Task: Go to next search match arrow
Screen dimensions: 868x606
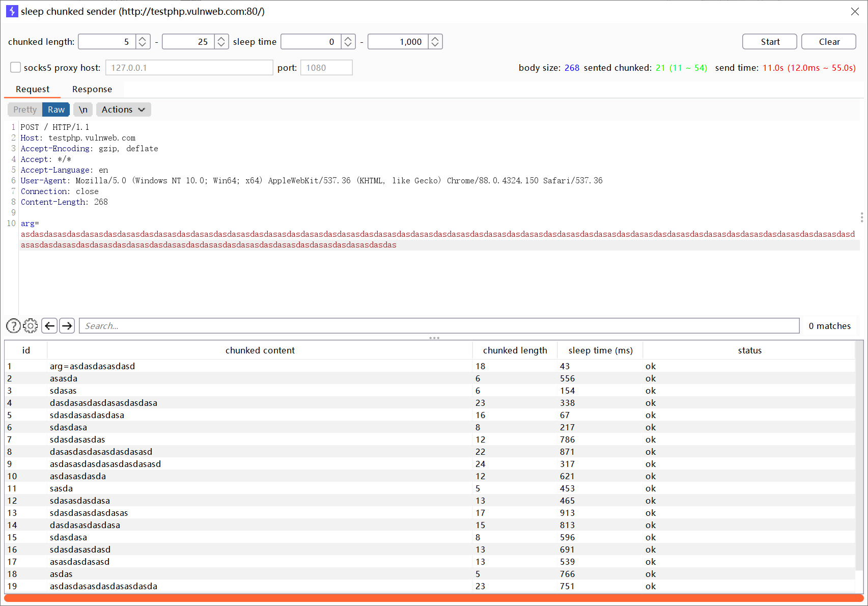Action: point(67,326)
